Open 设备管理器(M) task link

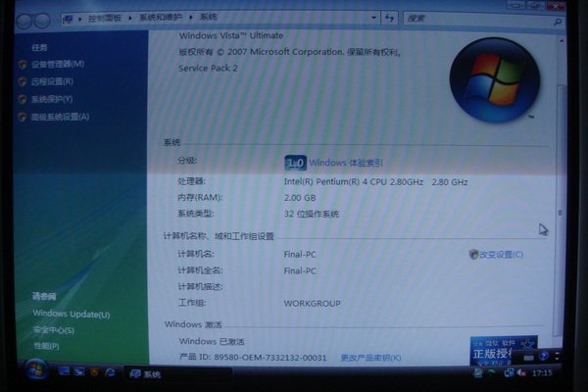coord(58,64)
